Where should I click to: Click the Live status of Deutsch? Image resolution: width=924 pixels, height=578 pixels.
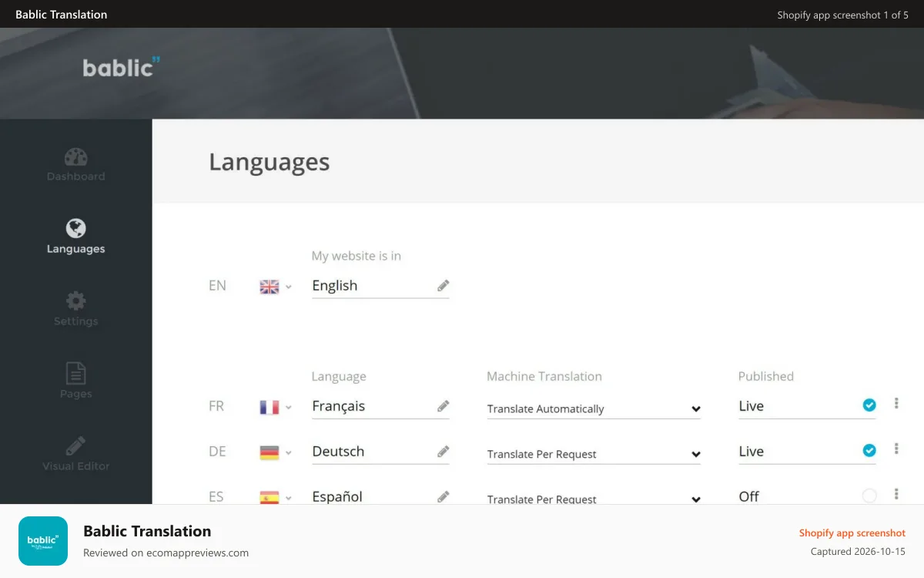click(752, 452)
